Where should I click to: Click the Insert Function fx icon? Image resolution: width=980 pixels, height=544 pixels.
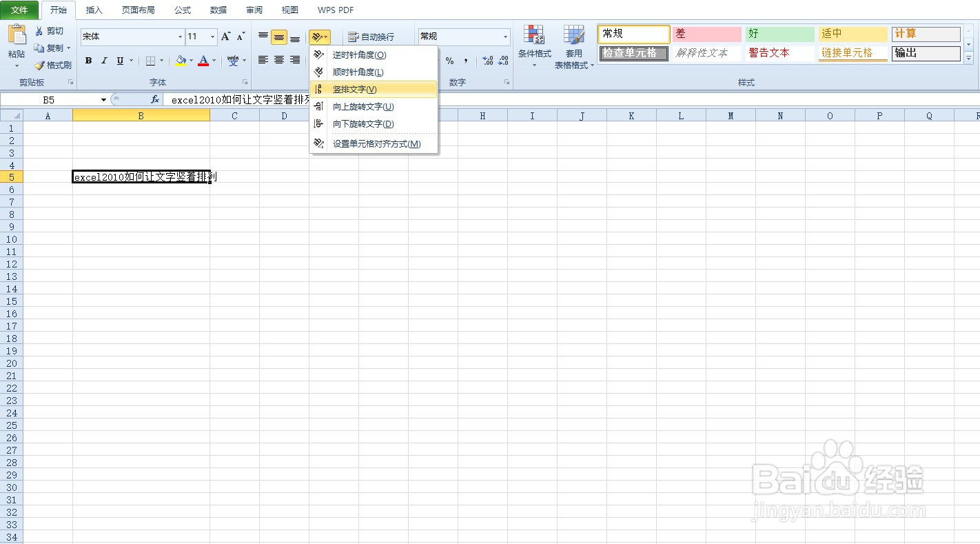click(x=154, y=99)
